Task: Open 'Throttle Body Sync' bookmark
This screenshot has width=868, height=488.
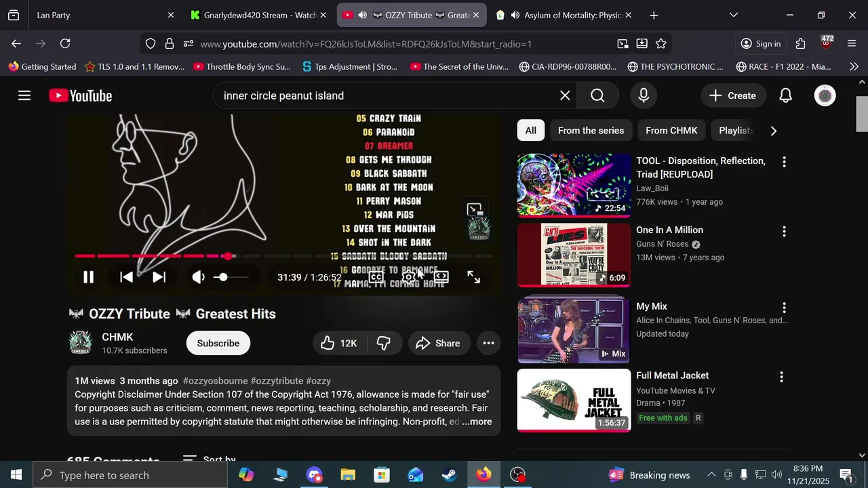Action: pyautogui.click(x=242, y=66)
